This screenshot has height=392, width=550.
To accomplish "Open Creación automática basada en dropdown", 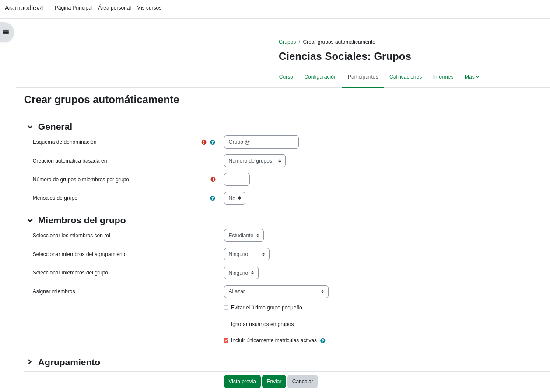I will click(x=255, y=161).
